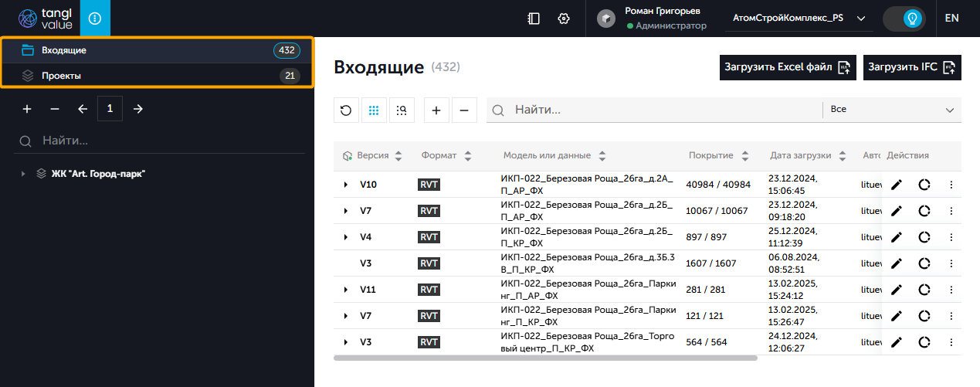
Task: Click the panel layout icon beside the gear
Action: pyautogui.click(x=534, y=19)
